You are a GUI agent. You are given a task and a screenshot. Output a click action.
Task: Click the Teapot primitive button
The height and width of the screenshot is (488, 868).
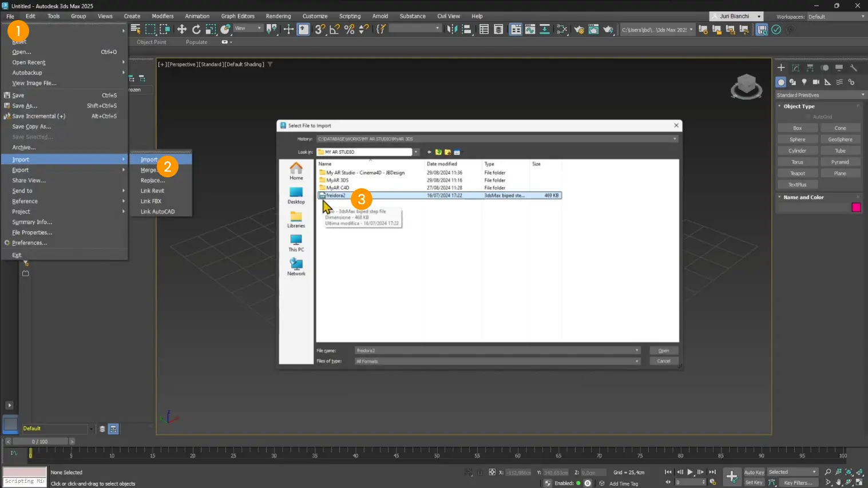pyautogui.click(x=797, y=173)
